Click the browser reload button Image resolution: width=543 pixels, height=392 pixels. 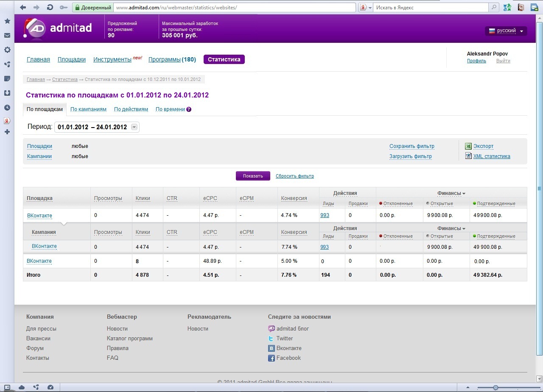(50, 8)
